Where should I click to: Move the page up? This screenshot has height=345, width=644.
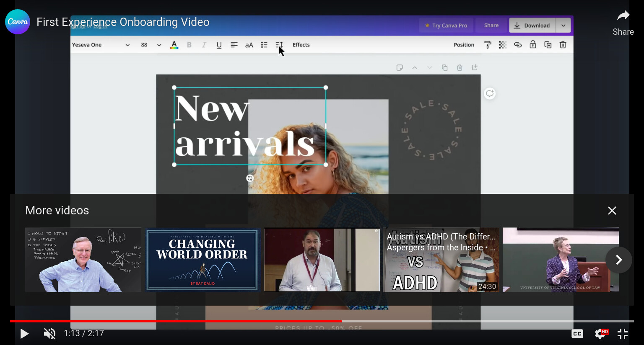[415, 67]
